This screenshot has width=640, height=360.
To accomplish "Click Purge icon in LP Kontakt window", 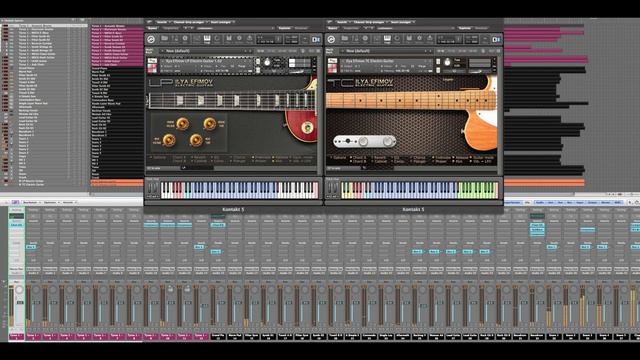I will pyautogui.click(x=250, y=39).
